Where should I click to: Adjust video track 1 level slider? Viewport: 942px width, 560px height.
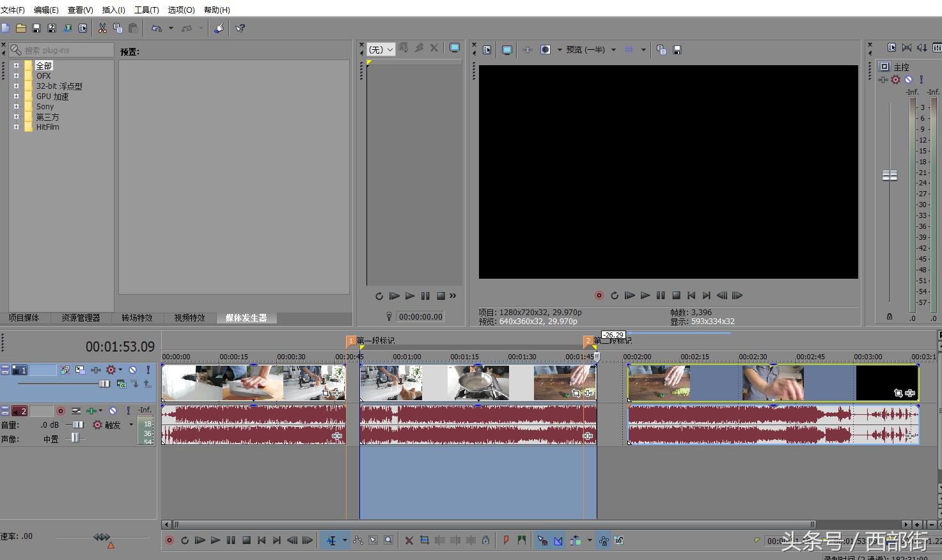[x=104, y=384]
